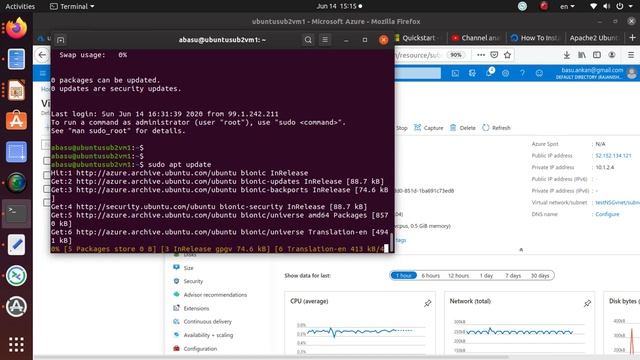Switch to the How To Install tab
This screenshot has width=640, height=360.
536,38
